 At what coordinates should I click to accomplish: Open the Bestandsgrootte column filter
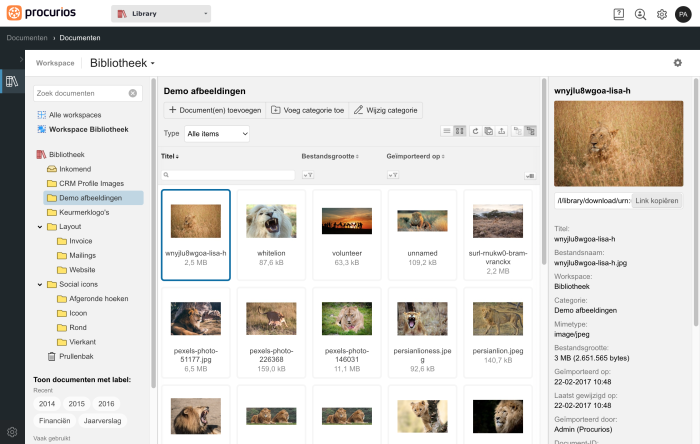click(x=308, y=175)
